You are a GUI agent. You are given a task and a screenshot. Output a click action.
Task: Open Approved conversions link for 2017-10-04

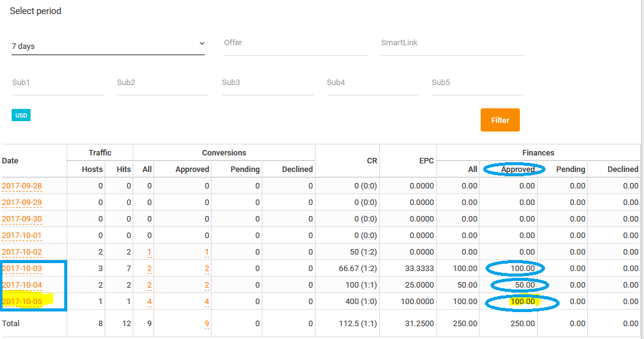point(207,285)
